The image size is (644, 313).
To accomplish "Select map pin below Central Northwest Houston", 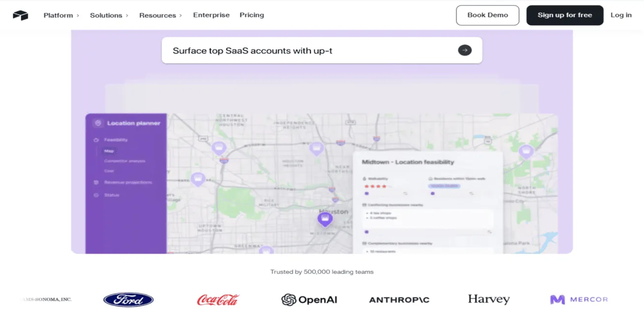I will 219,147.
